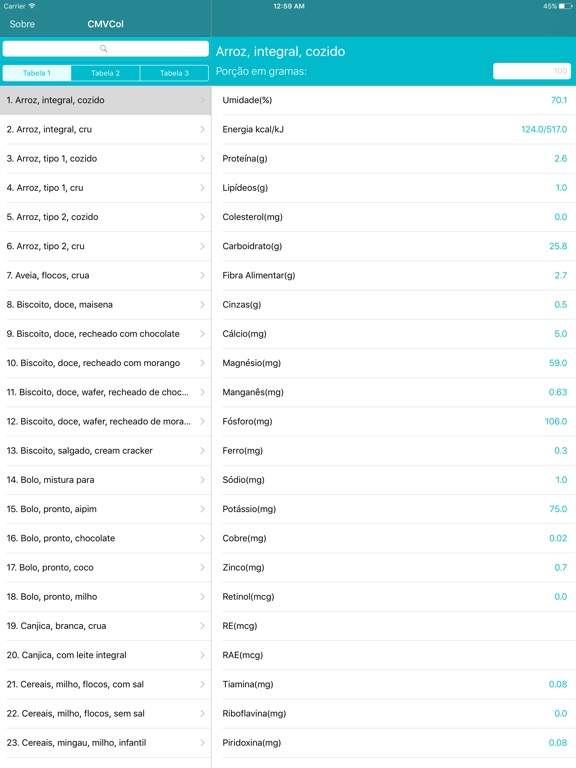Focus the food search field
The width and height of the screenshot is (576, 768).
pos(105,48)
